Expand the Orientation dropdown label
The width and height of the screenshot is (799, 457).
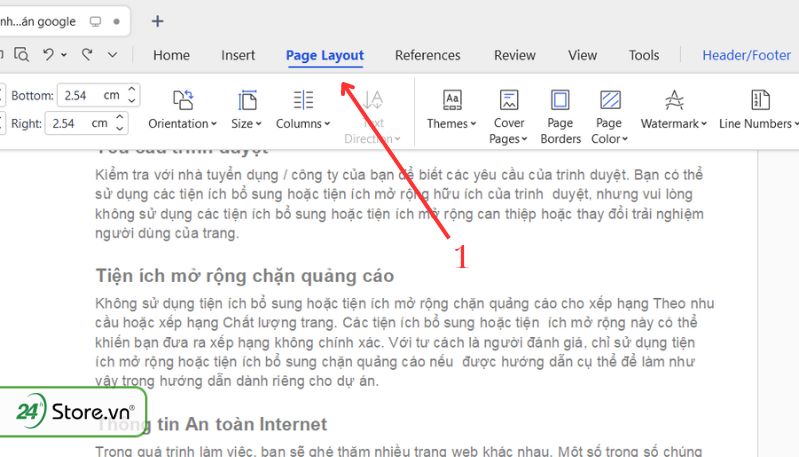182,124
